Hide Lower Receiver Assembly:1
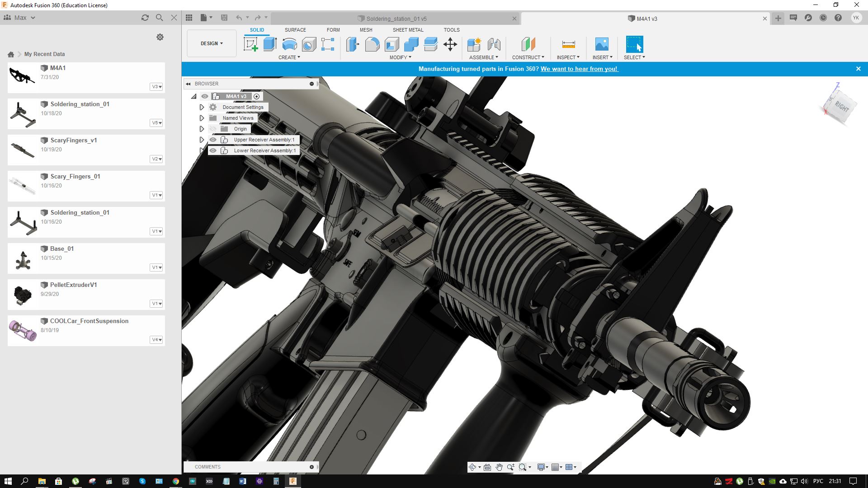 [213, 150]
